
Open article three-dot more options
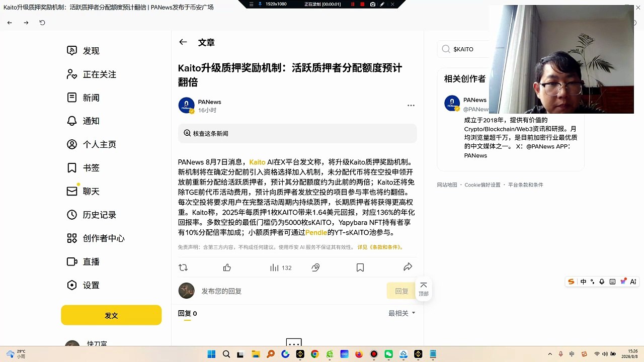coord(411,106)
